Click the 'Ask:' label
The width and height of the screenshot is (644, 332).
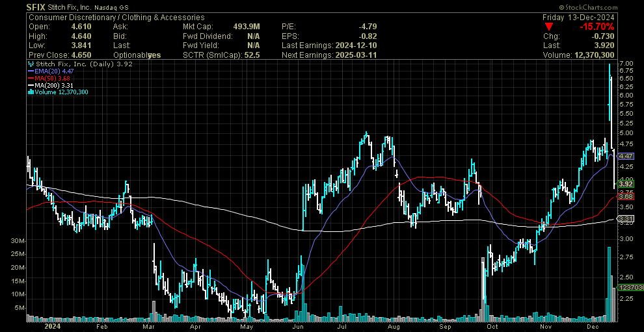[120, 27]
